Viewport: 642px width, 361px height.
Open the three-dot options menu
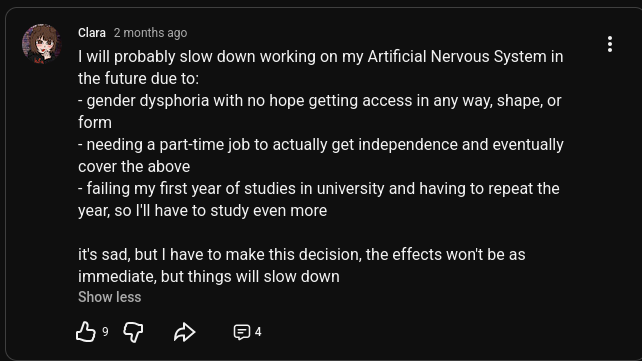click(x=610, y=44)
